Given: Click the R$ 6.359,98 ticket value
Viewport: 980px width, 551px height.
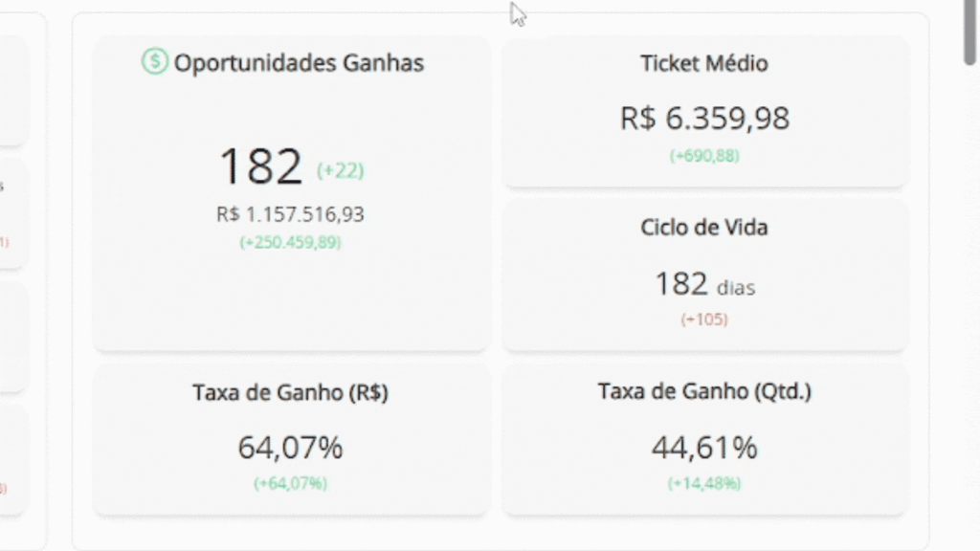Looking at the screenshot, I should 704,118.
